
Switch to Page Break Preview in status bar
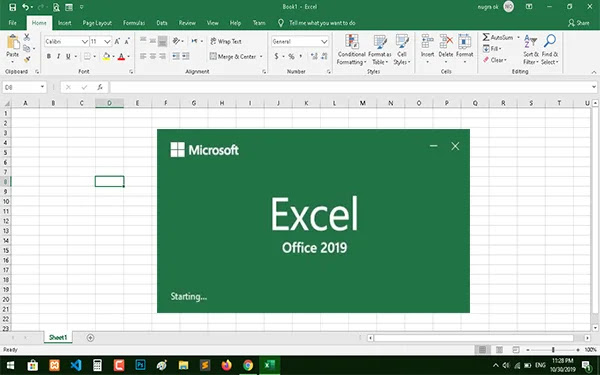click(516, 349)
